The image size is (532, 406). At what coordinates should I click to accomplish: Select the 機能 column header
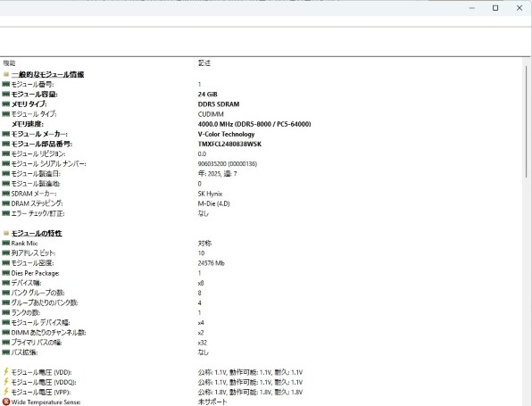10,63
